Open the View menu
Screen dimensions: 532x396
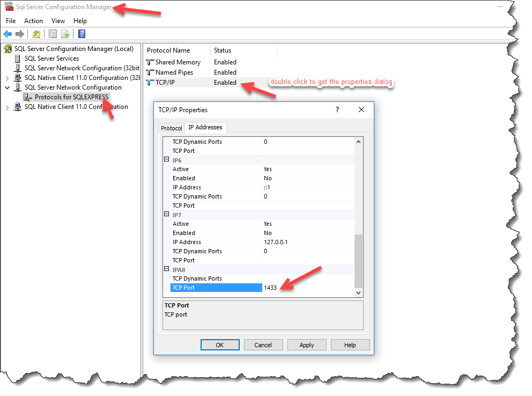pos(58,21)
